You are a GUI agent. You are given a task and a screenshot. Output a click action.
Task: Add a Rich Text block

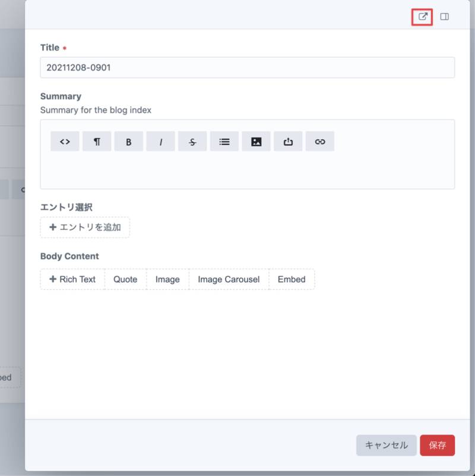tap(72, 279)
